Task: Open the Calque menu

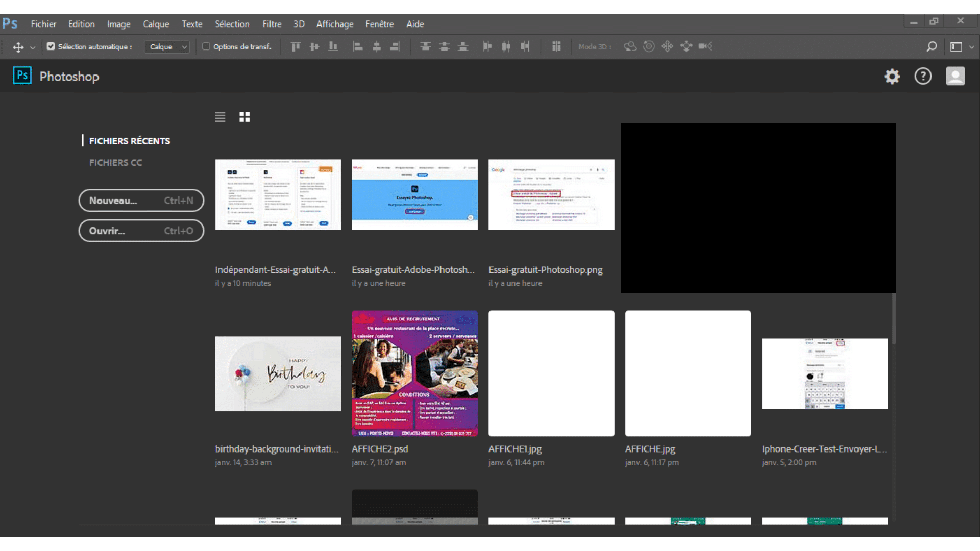Action: pos(156,24)
